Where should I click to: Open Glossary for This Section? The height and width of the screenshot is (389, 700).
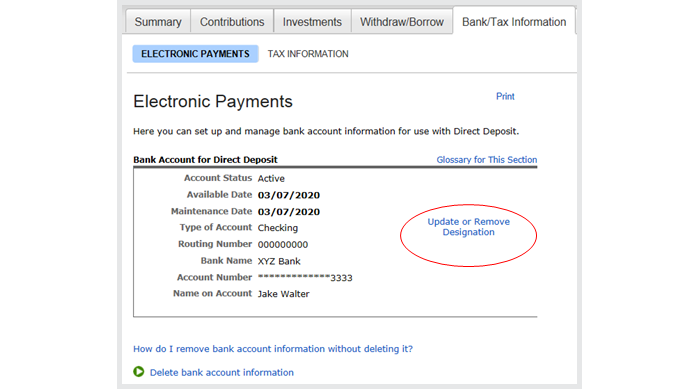487,160
